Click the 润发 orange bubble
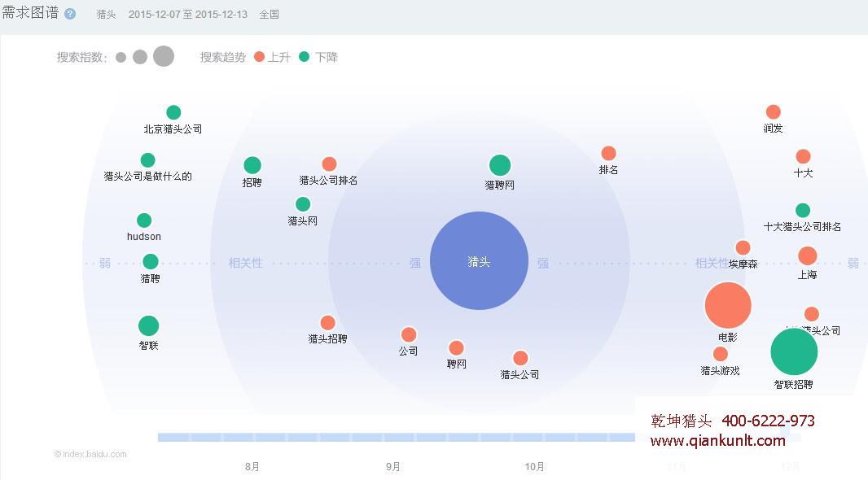 [774, 112]
